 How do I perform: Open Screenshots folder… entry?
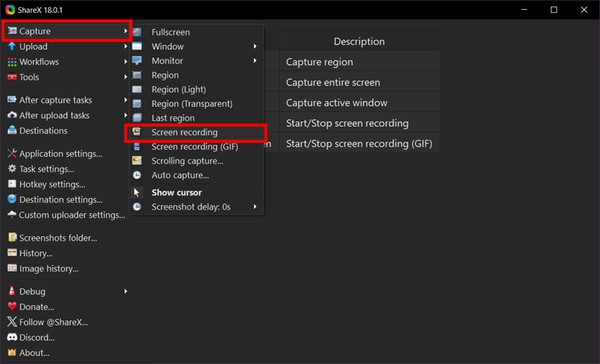click(58, 238)
